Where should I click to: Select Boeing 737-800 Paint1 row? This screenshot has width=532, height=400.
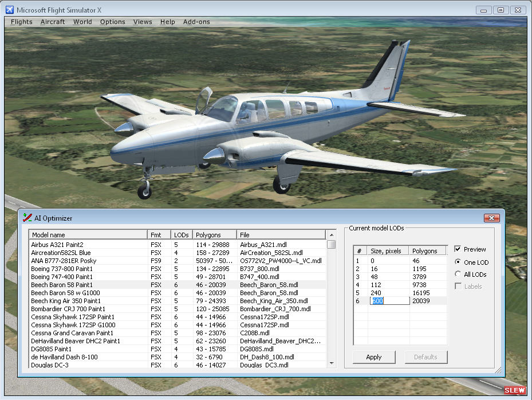(178, 269)
